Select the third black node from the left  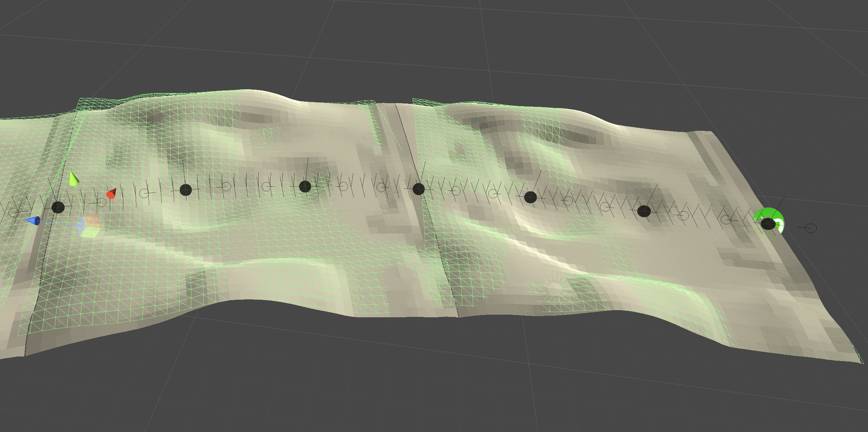[305, 186]
